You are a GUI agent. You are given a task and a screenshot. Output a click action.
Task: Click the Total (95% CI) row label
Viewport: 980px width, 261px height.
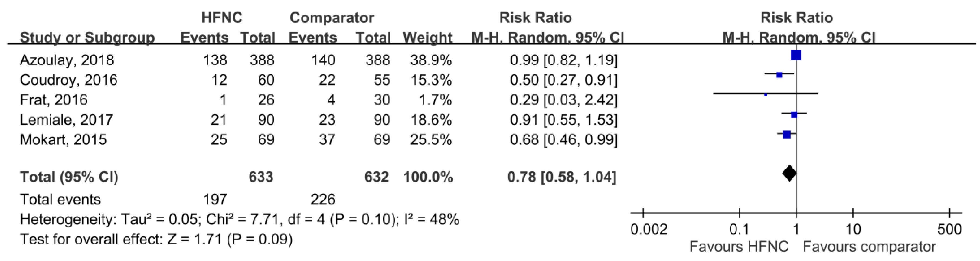point(69,177)
